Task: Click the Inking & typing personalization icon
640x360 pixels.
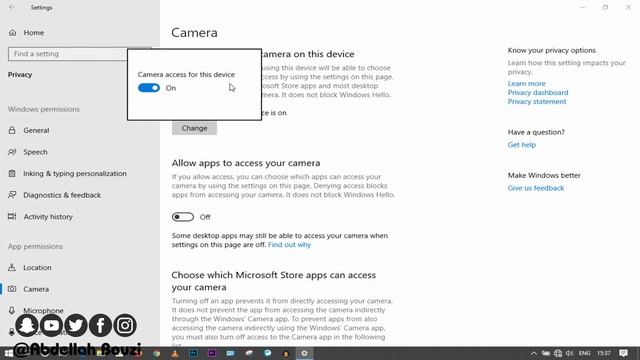Action: point(12,173)
